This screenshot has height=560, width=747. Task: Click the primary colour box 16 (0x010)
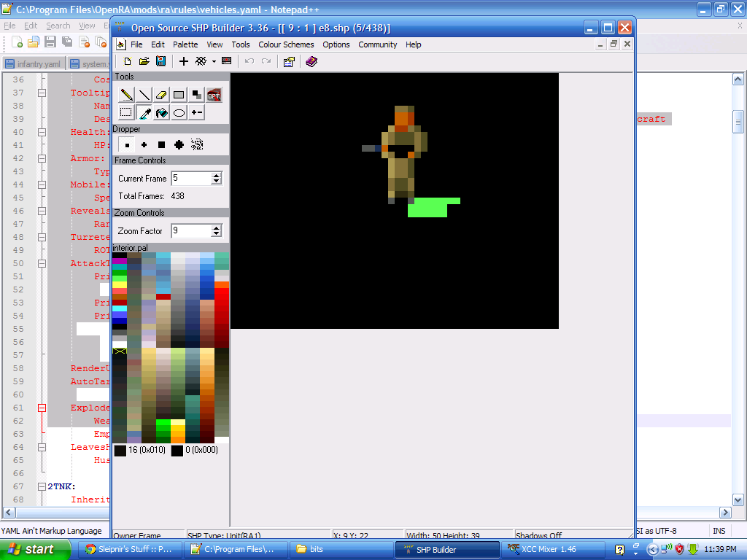[x=120, y=451]
